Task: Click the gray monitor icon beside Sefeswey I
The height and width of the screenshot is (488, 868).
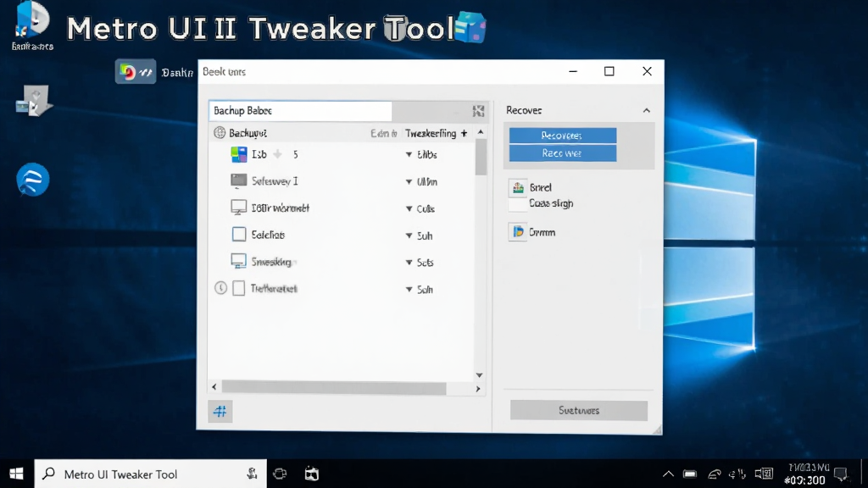Action: [238, 180]
